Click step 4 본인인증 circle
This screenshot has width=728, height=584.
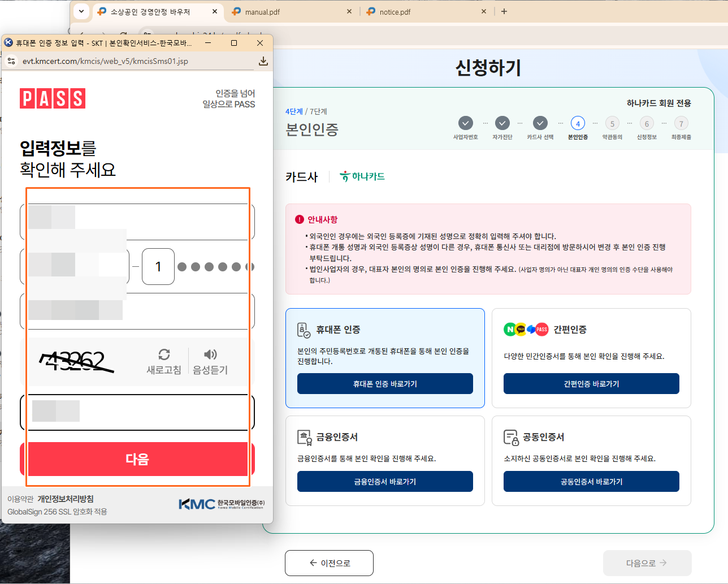click(578, 123)
